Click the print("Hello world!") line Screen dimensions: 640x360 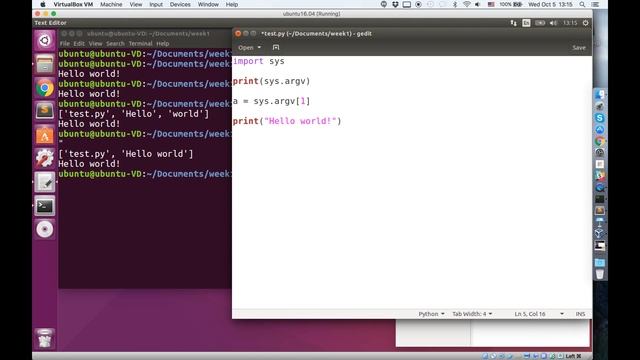click(x=287, y=121)
